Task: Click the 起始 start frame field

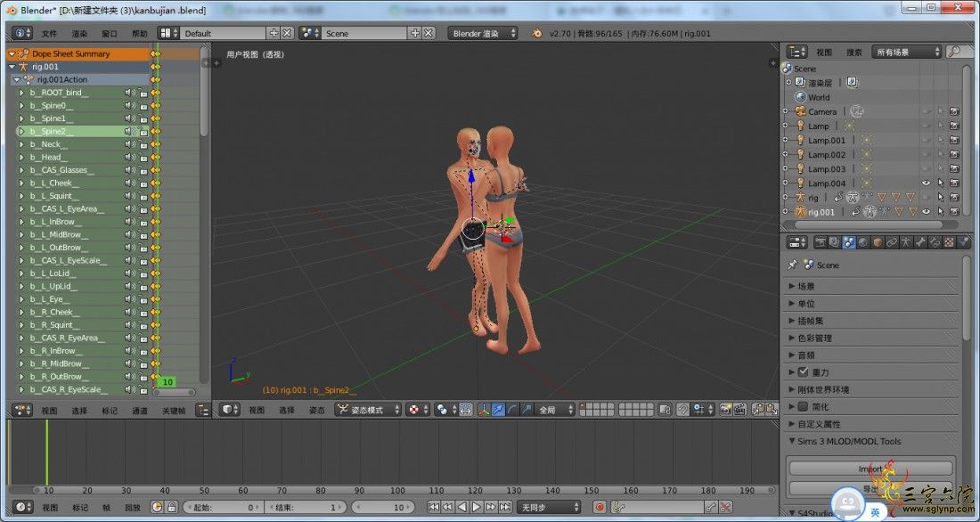Action: tap(223, 507)
